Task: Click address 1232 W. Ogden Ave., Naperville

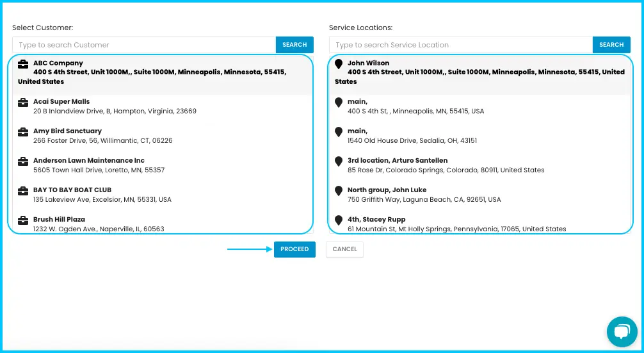Action: point(99,229)
